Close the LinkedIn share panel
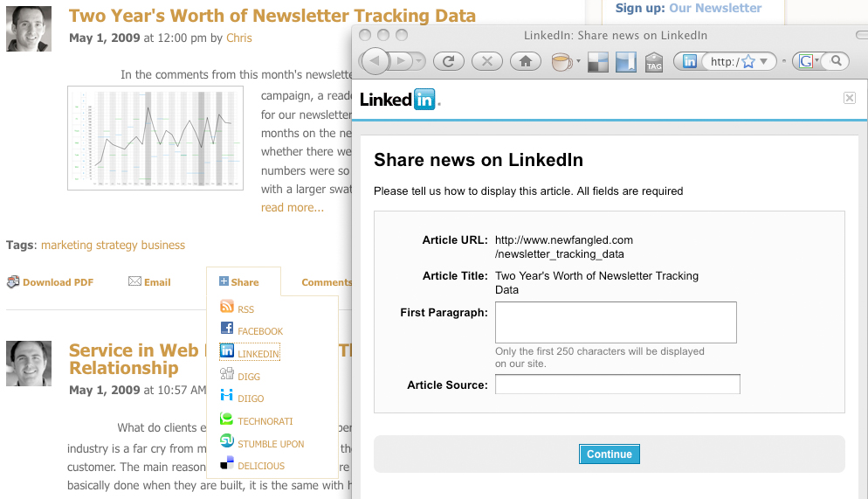 (850, 98)
